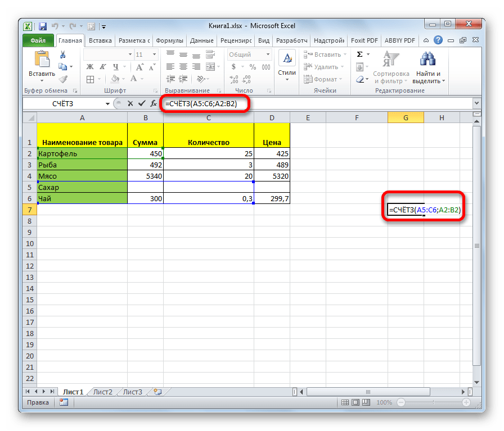Switch to the Лист2 sheet tab
504x431 pixels.
(x=103, y=392)
